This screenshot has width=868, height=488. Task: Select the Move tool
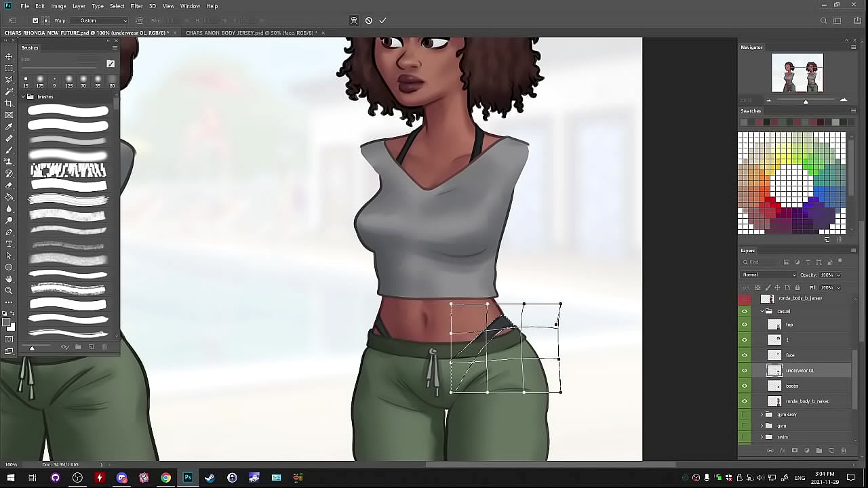9,56
